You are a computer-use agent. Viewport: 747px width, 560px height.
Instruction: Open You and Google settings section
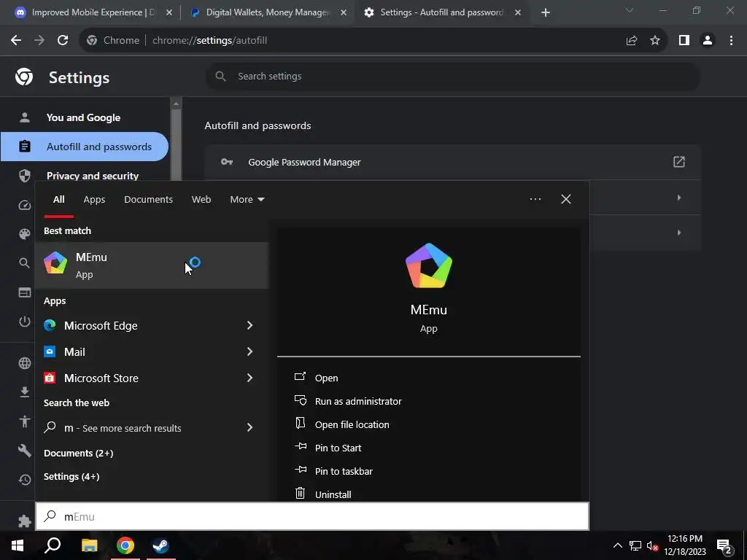point(85,117)
